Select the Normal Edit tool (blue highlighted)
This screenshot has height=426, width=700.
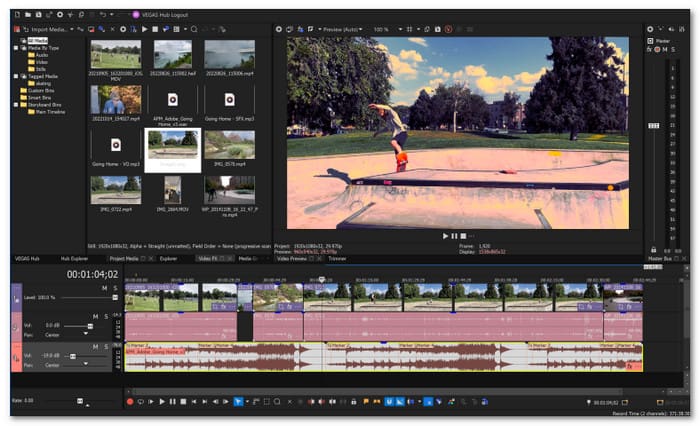click(238, 402)
